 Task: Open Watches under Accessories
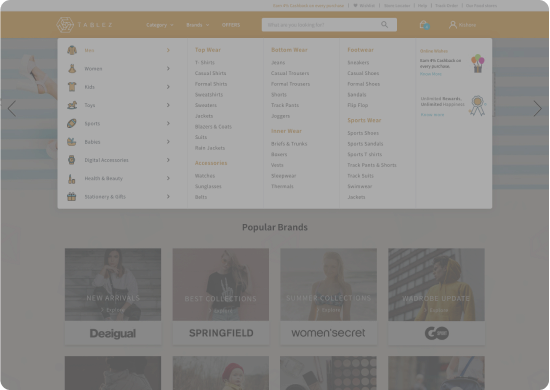205,176
